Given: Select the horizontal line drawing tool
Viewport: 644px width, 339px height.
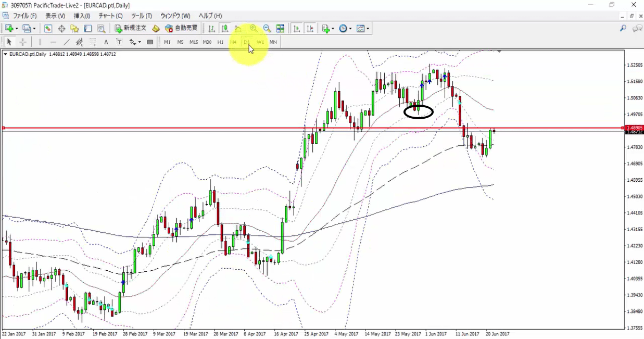Looking at the screenshot, I should click(53, 42).
